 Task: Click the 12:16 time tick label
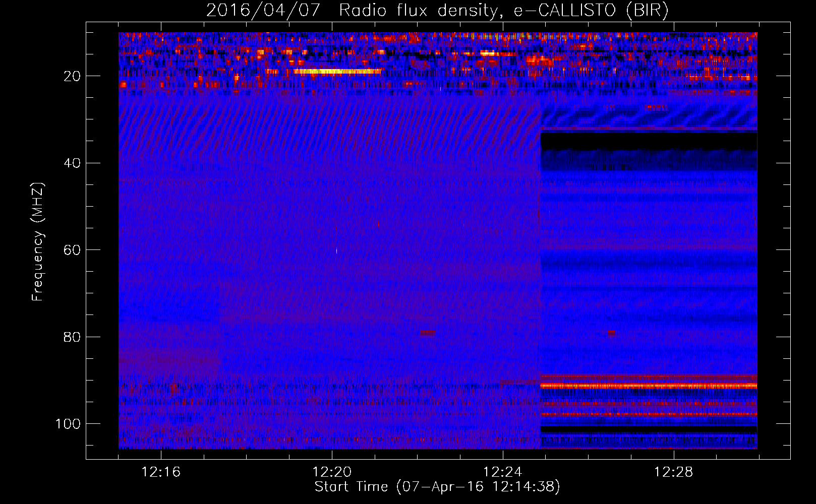tap(161, 472)
